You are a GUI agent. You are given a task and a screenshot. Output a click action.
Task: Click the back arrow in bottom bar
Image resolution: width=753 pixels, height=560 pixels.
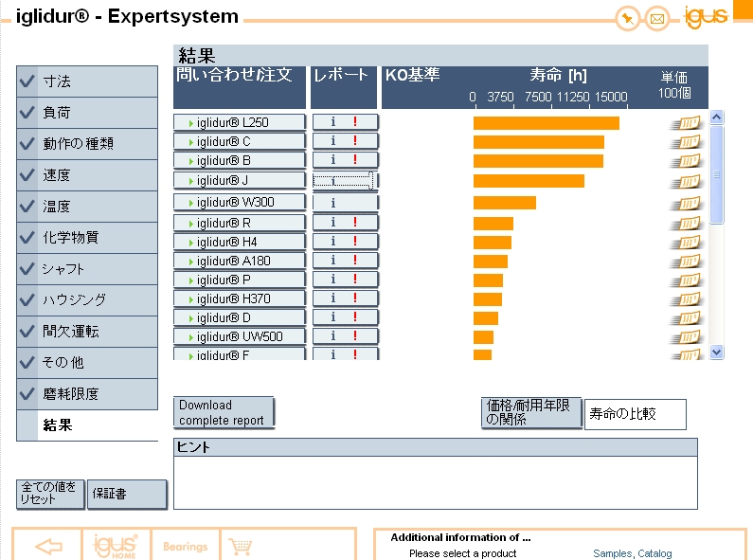[48, 546]
